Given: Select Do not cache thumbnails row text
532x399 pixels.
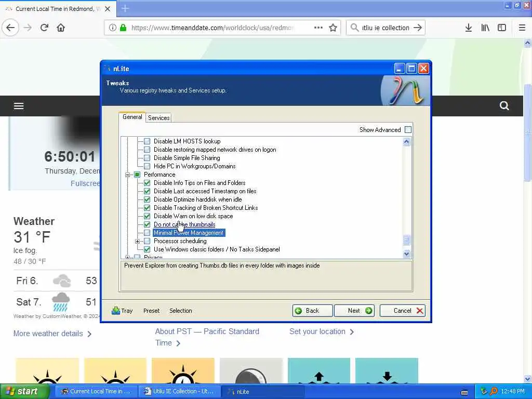Looking at the screenshot, I should click(x=184, y=224).
